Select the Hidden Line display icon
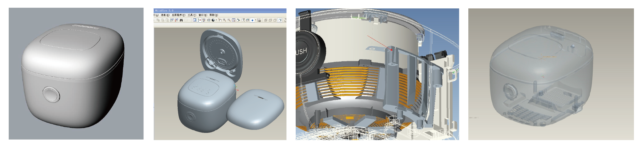 (x=270, y=20)
